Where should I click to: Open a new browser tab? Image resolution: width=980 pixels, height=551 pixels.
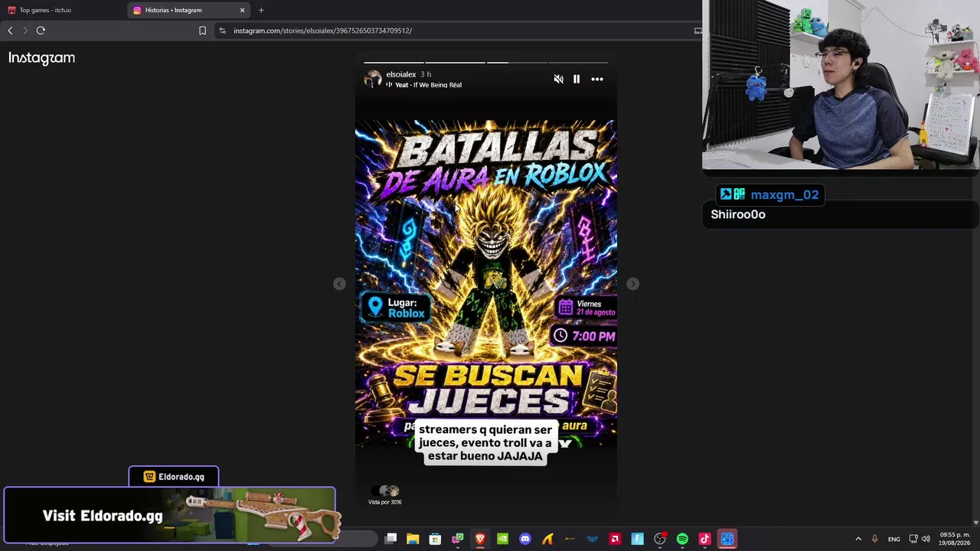click(261, 10)
